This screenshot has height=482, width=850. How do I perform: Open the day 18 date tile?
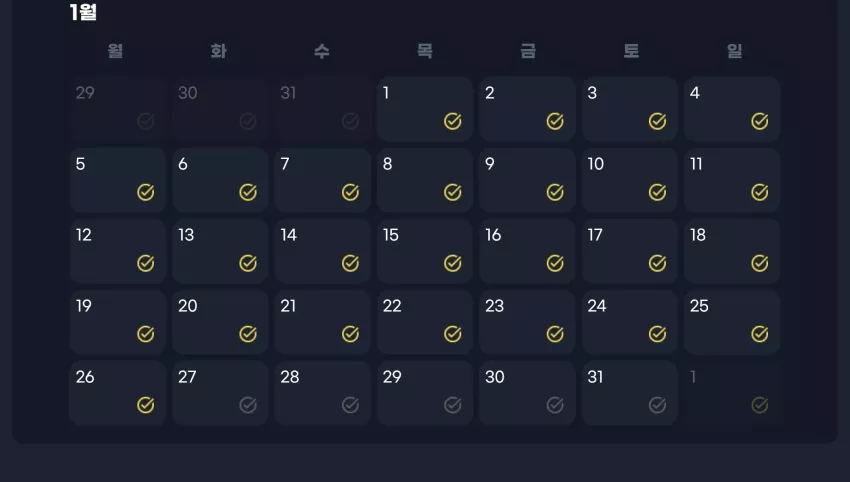point(732,251)
